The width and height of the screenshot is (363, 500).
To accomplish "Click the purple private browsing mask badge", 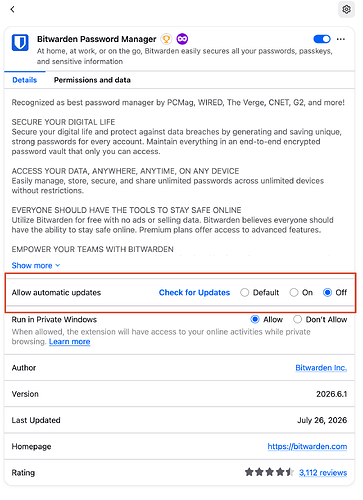I will 182,39.
